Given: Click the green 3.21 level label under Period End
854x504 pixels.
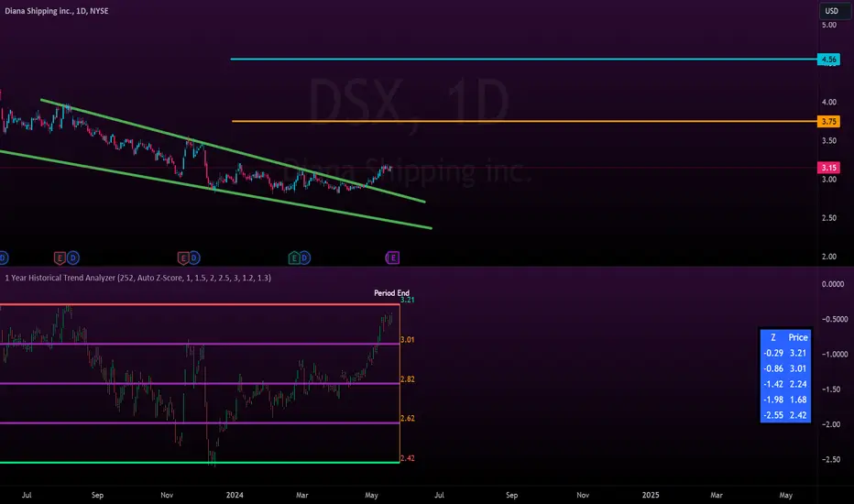Looking at the screenshot, I should point(408,301).
